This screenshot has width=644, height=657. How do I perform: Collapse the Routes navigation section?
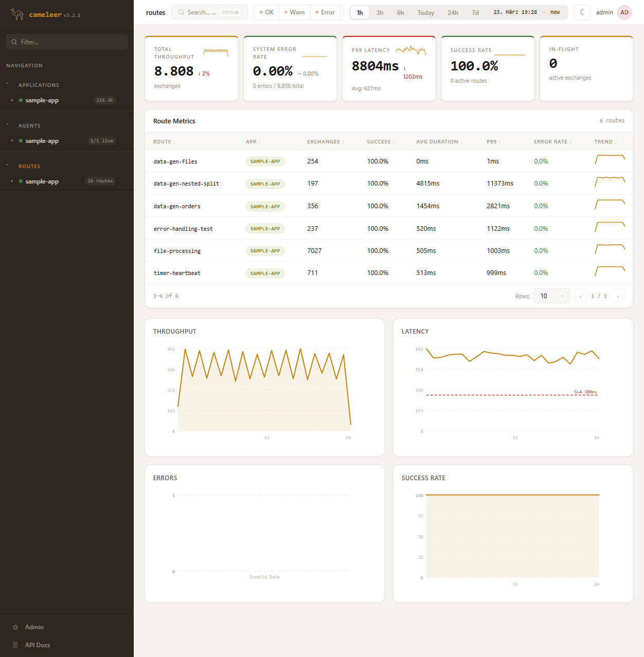pos(7,166)
